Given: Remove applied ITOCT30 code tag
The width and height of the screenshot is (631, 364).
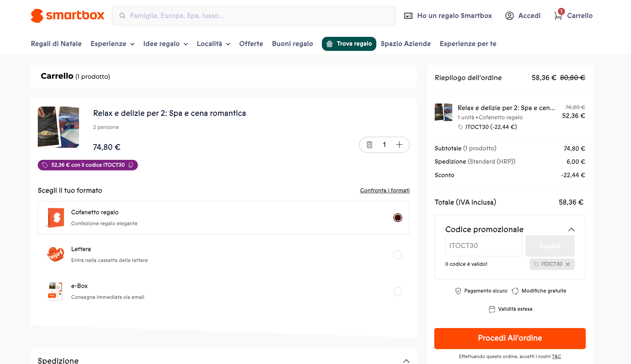Looking at the screenshot, I should click(x=568, y=264).
